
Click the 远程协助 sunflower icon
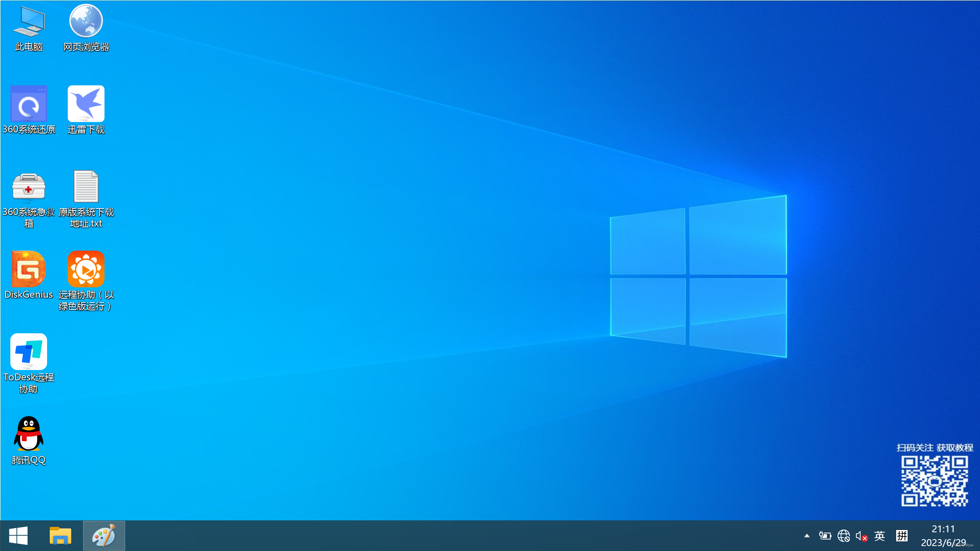[86, 269]
